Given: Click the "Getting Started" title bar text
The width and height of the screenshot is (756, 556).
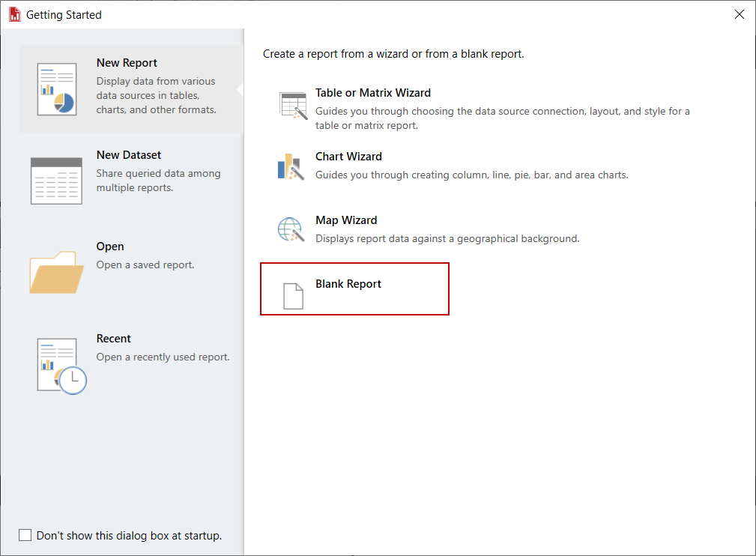Looking at the screenshot, I should pyautogui.click(x=64, y=15).
